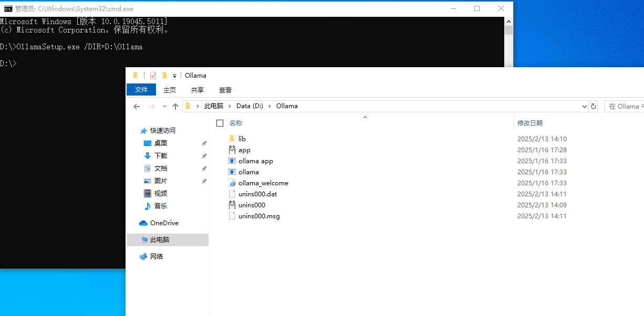The height and width of the screenshot is (316, 644).
Task: Toggle the select-all items checkbox
Action: 220,123
